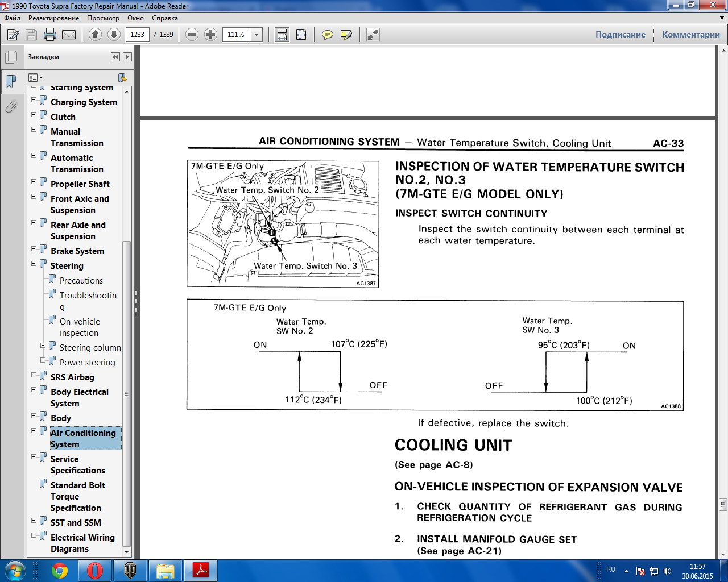Expand Air Conditioning System node
The width and height of the screenshot is (728, 582).
34,430
